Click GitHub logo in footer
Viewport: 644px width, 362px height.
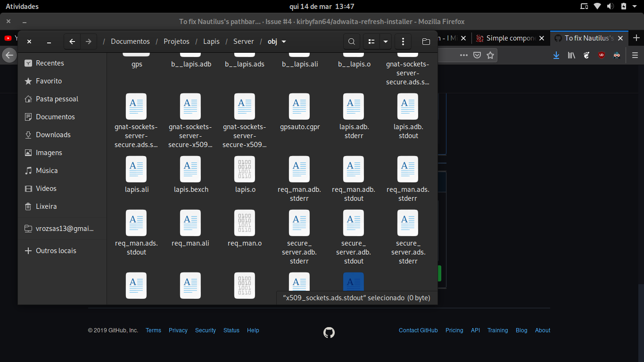pyautogui.click(x=329, y=333)
